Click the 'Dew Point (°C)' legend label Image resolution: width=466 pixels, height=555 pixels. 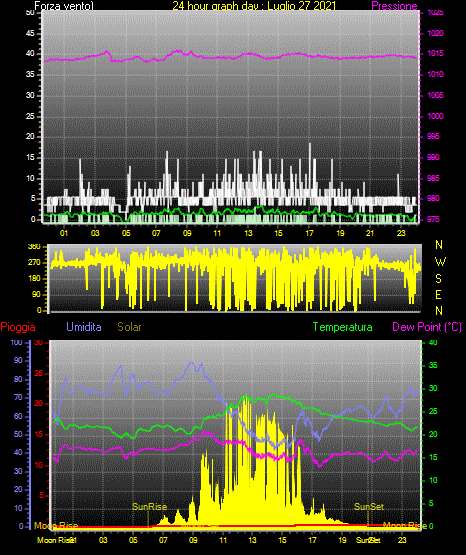427,327
